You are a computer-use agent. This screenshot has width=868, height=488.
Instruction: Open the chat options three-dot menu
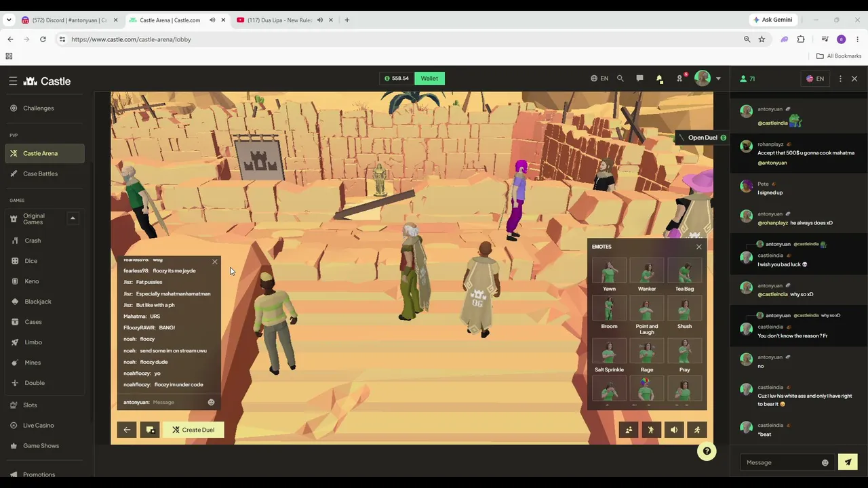(840, 79)
